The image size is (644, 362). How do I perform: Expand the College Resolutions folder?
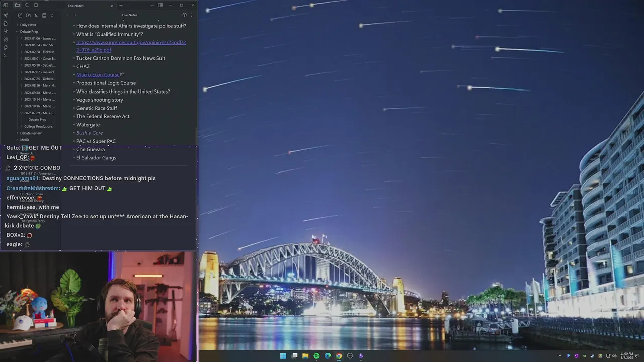point(39,126)
